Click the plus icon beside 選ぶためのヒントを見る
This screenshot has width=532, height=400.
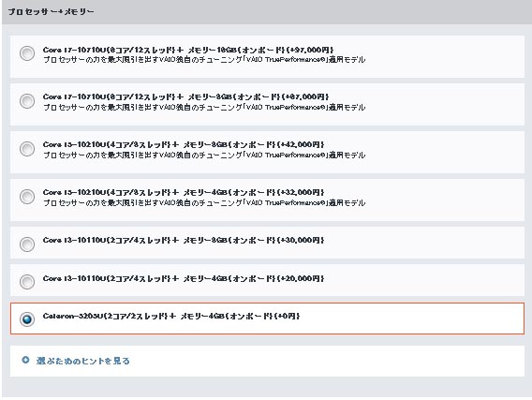(x=25, y=360)
